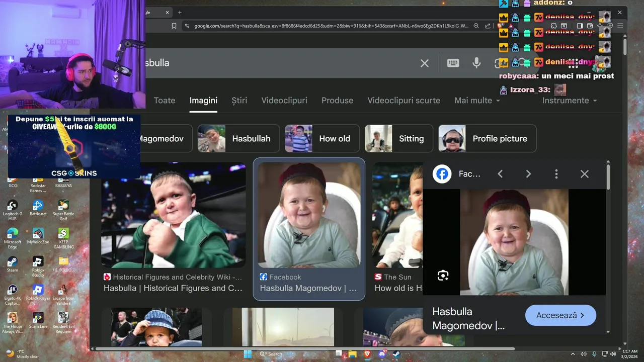Image resolution: width=644 pixels, height=362 pixels.
Task: Select the Imagini tab
Action: coord(203,101)
